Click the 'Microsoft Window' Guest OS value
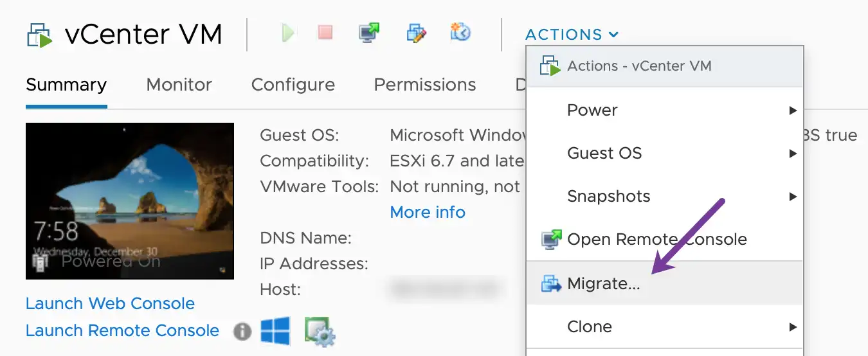This screenshot has width=868, height=356. (x=458, y=136)
